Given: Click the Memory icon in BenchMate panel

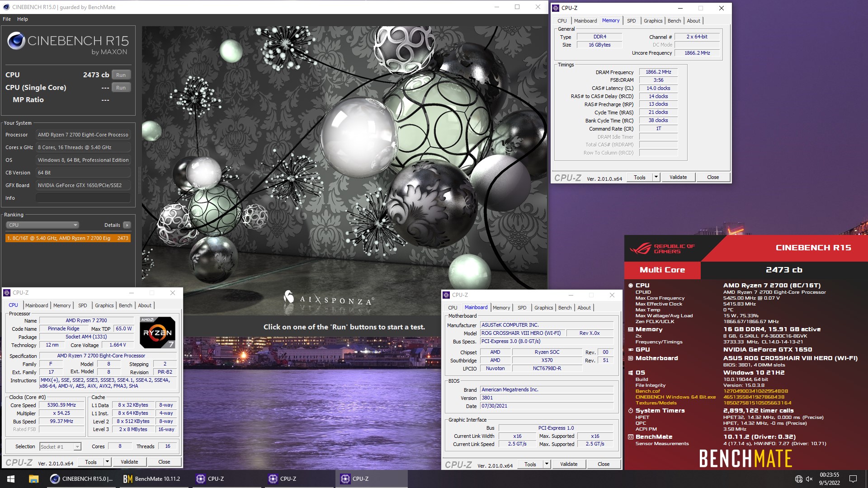Looking at the screenshot, I should coord(630,329).
